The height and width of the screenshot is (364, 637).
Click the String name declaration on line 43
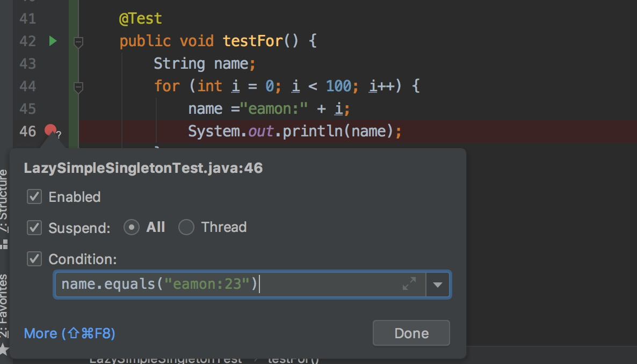tap(204, 64)
